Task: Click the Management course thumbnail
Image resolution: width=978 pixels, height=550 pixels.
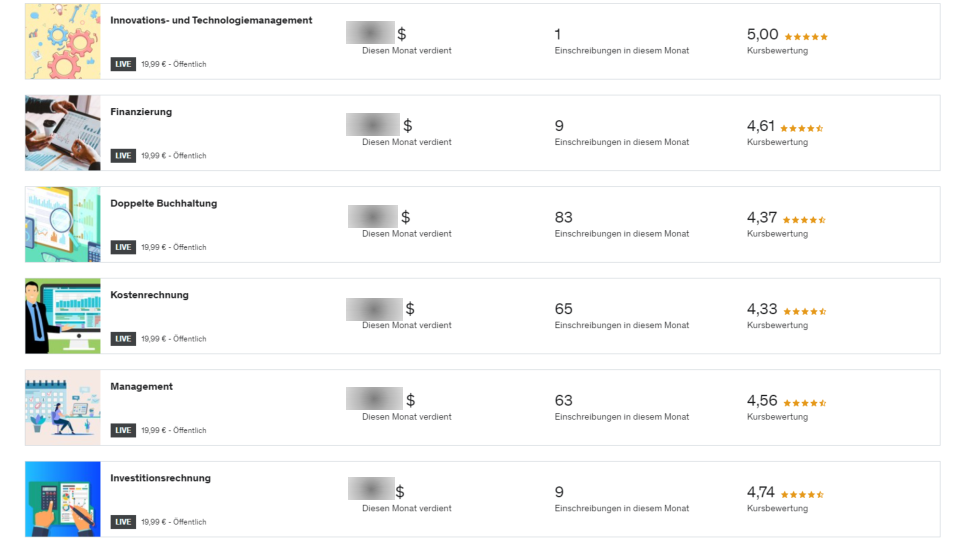Action: [63, 408]
